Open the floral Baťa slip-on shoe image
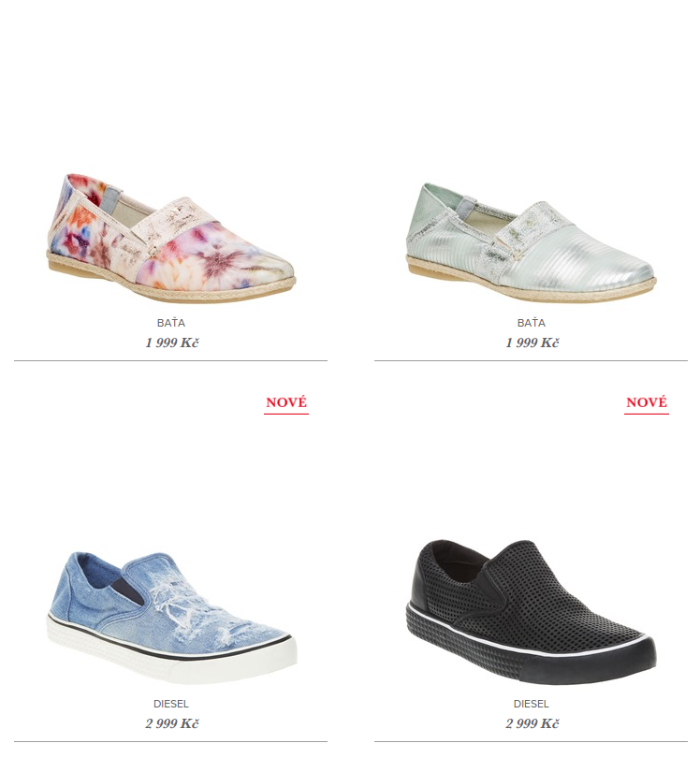700x758 pixels. coord(170,239)
